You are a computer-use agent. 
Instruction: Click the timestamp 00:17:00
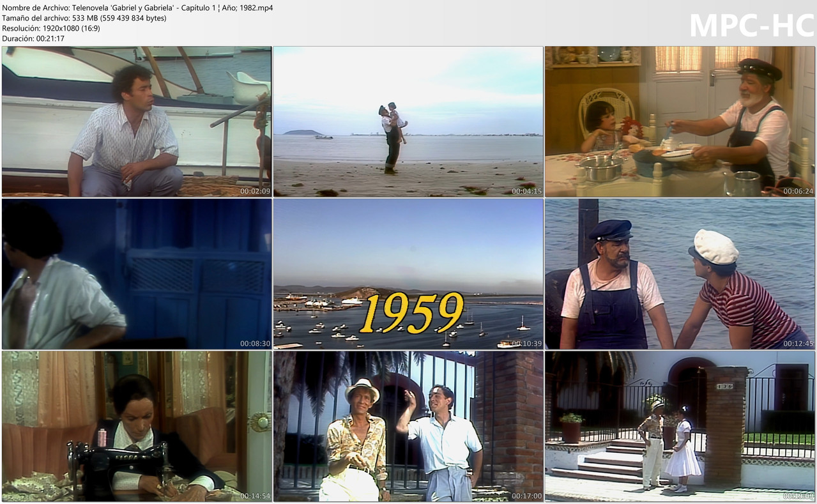pos(526,496)
